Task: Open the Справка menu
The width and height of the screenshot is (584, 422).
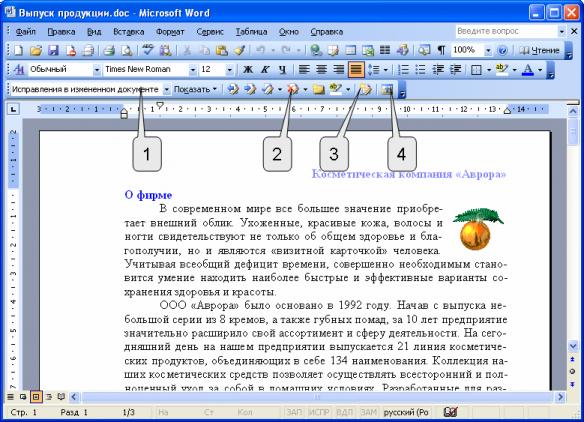Action: 327,32
